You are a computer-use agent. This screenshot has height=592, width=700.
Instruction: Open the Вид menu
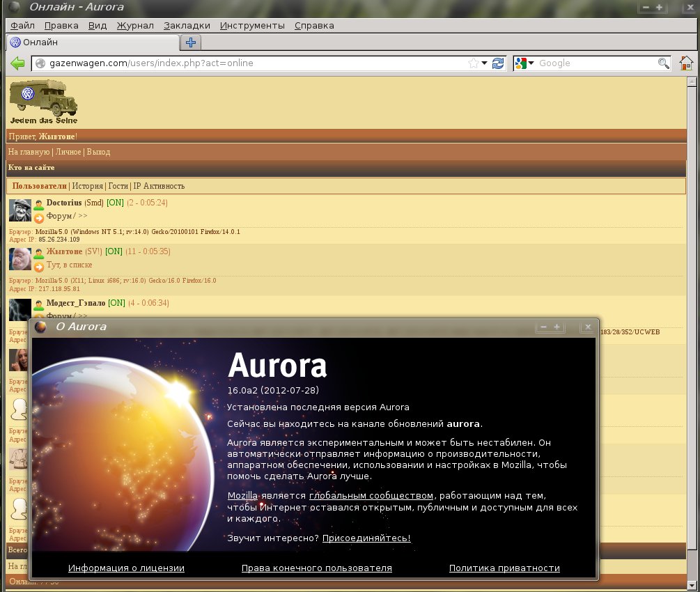pos(98,26)
